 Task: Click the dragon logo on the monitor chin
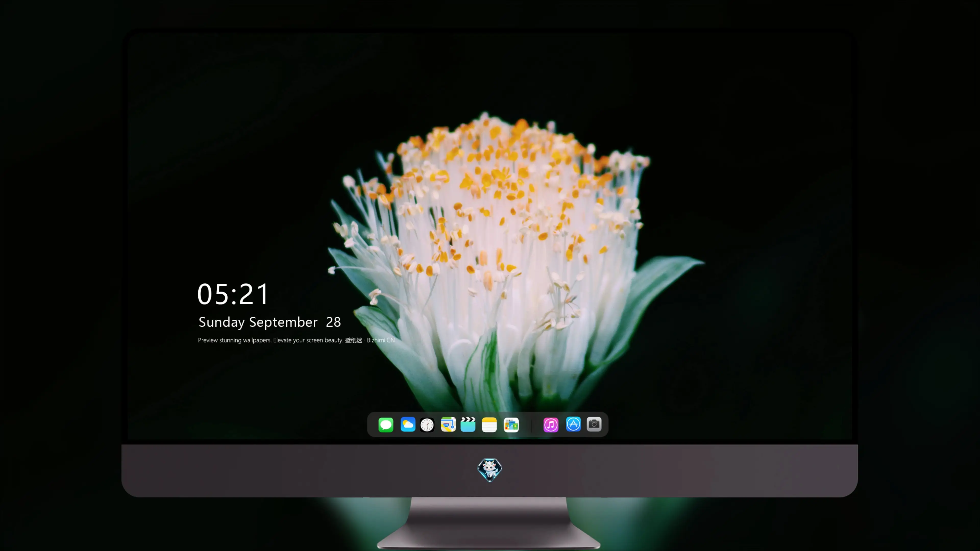490,470
